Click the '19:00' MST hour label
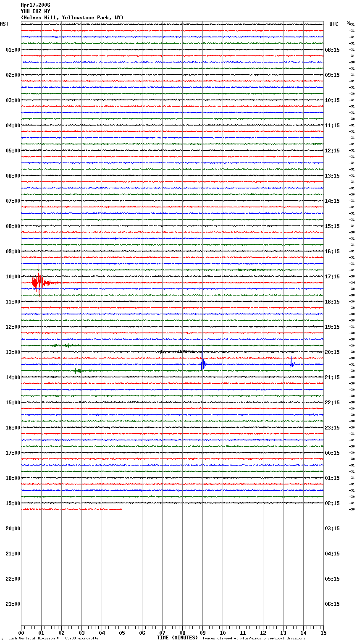The image size is (357, 644). [13, 503]
